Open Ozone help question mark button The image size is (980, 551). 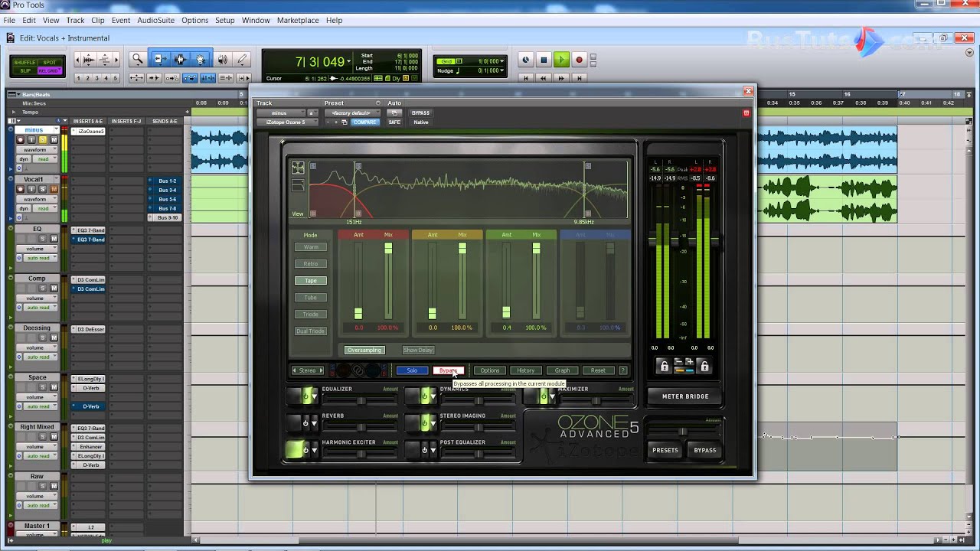pos(622,370)
